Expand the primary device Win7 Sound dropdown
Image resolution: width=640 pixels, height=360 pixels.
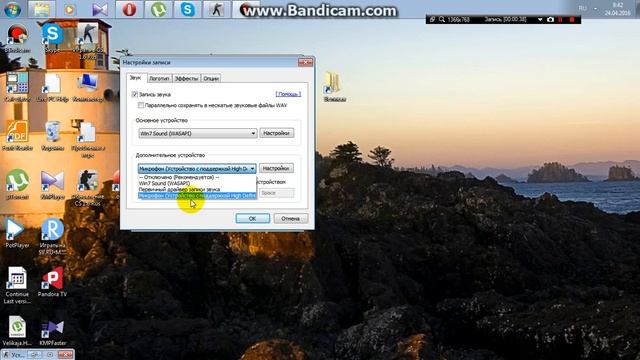198,133
